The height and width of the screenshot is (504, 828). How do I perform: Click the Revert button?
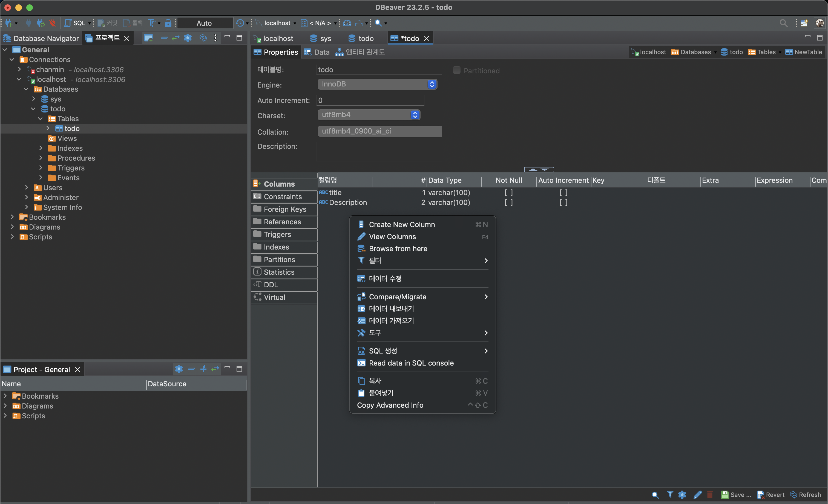[771, 495]
